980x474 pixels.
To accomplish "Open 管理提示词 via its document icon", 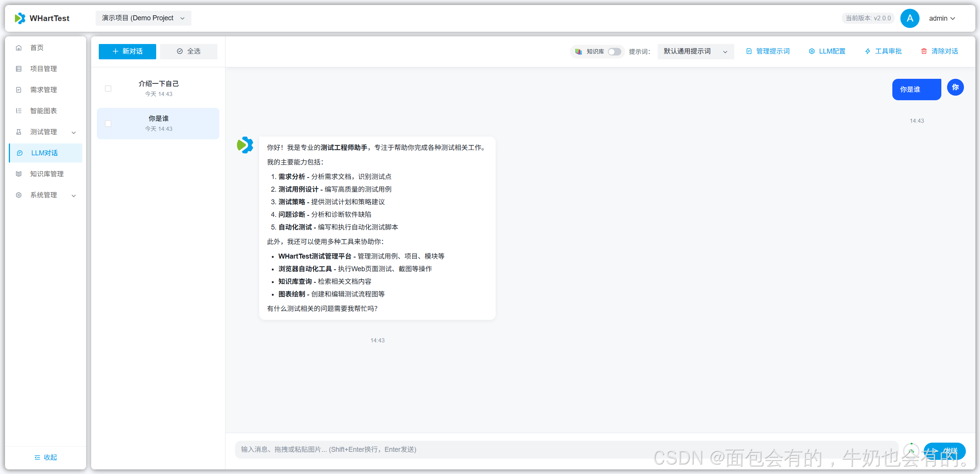I will tap(749, 51).
